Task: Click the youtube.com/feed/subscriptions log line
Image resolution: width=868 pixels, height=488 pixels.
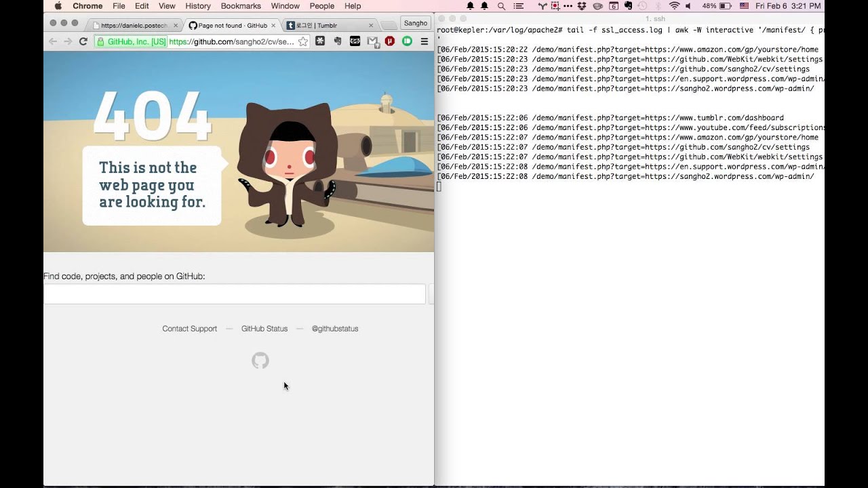Action: pos(631,127)
